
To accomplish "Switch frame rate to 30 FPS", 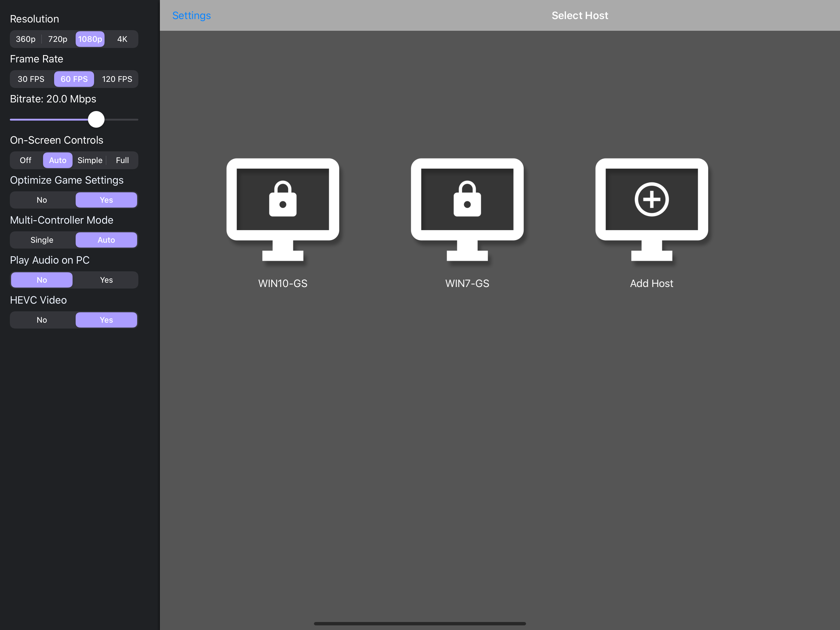I will coord(31,79).
